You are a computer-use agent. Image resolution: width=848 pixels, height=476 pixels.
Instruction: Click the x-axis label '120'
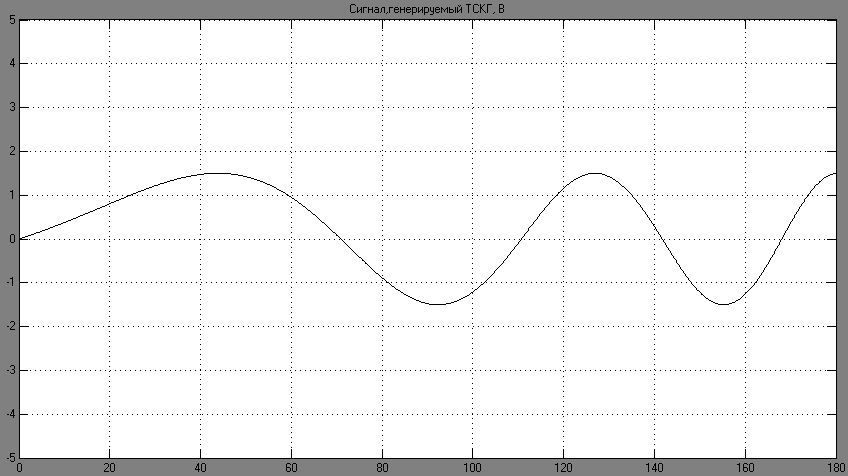[564, 468]
